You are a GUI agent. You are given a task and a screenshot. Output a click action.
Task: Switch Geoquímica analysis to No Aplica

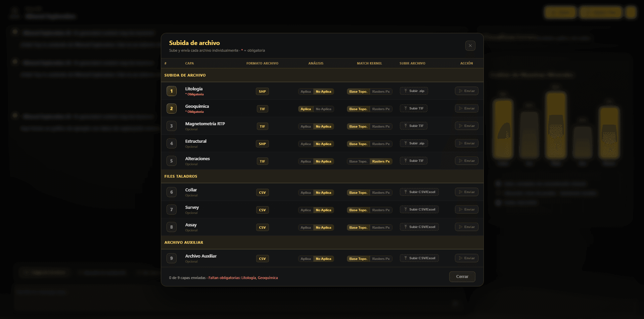(324, 108)
